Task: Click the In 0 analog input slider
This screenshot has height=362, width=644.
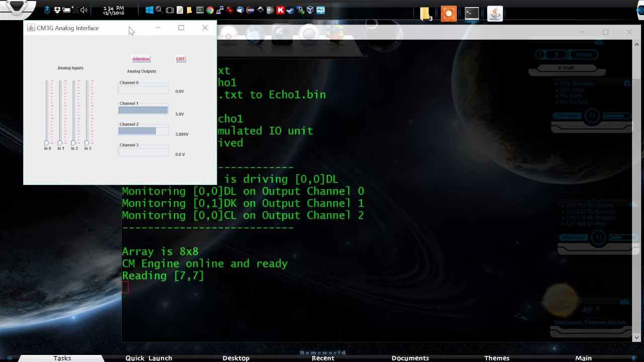Action: pos(47,143)
